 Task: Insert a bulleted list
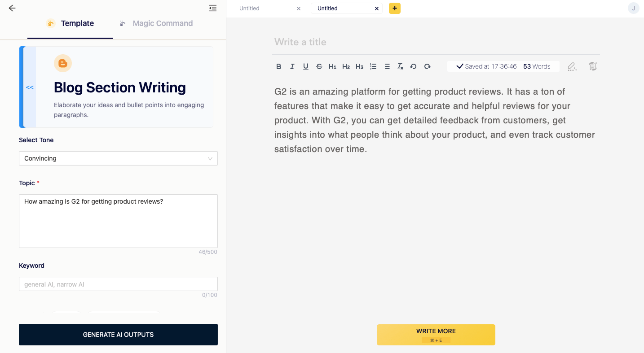pyautogui.click(x=387, y=66)
